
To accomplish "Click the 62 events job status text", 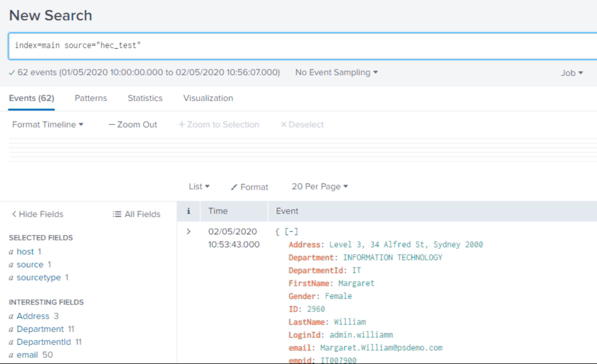I will (149, 73).
